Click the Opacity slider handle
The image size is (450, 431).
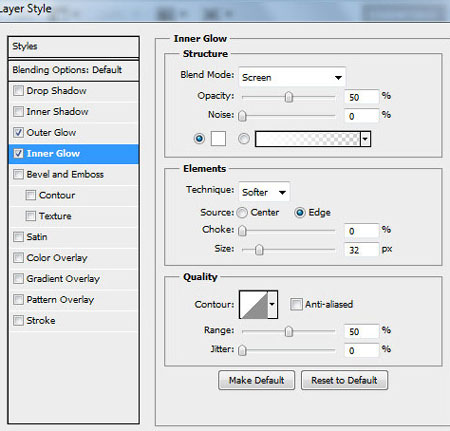pyautogui.click(x=289, y=97)
